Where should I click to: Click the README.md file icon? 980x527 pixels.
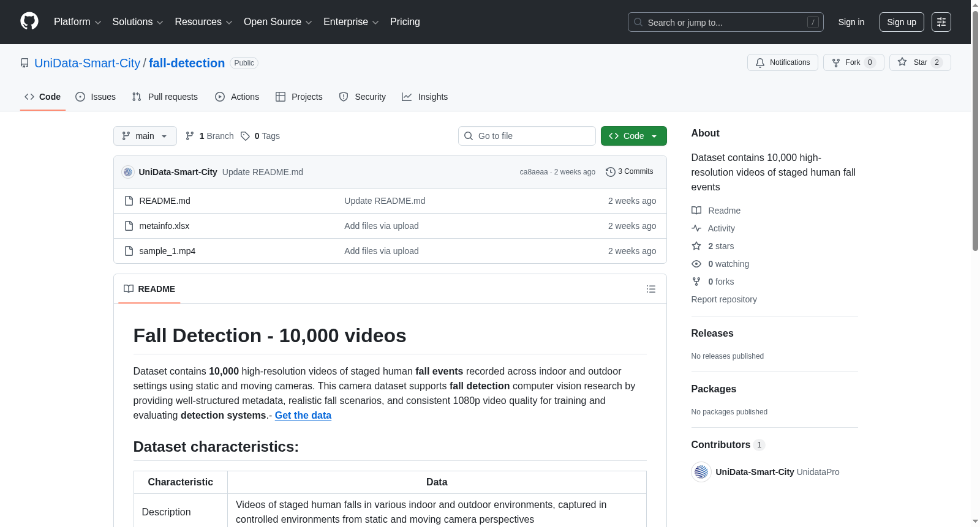click(129, 201)
